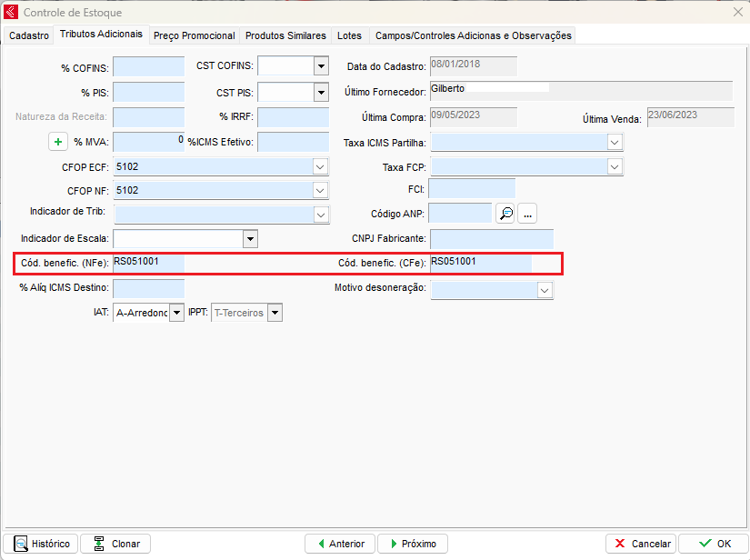Click the % COFINS input field
This screenshot has width=750, height=560.
coord(148,66)
